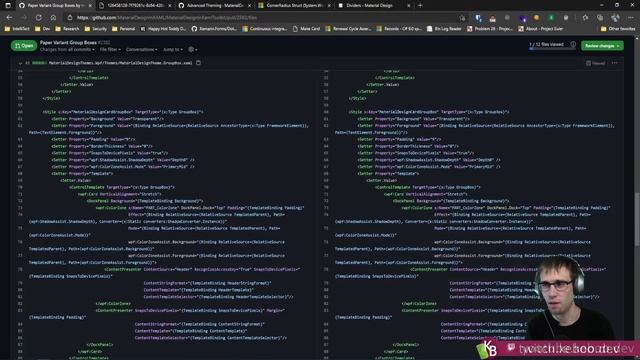Open the IntelliTect bookmarks folder
The image size is (640, 360).
(x=18, y=29)
